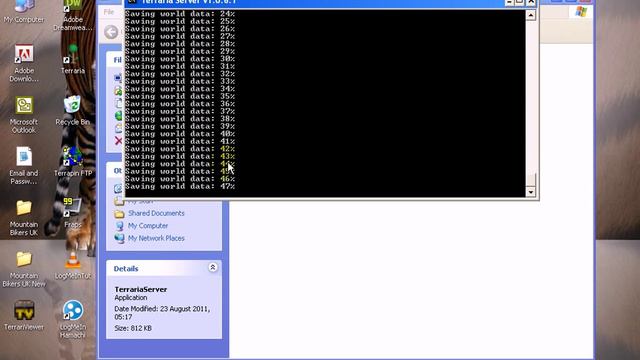
Task: Click console scrollbar down arrow
Action: coord(530,192)
